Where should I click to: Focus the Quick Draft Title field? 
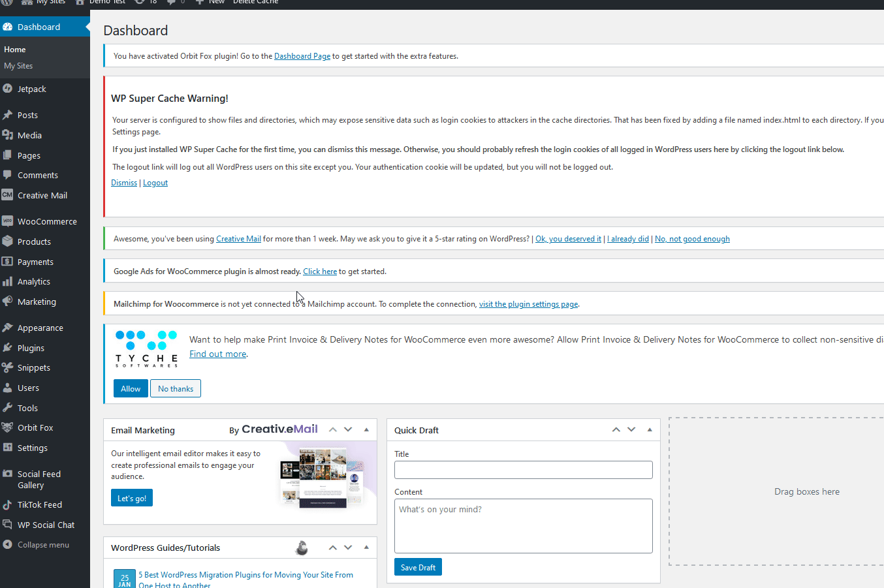pos(524,470)
